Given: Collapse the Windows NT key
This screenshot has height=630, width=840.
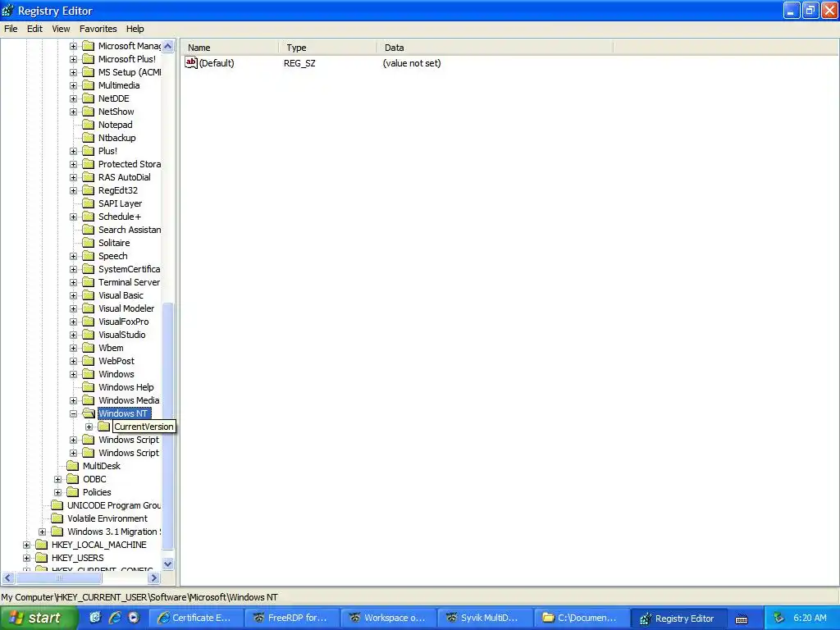Looking at the screenshot, I should click(x=73, y=413).
